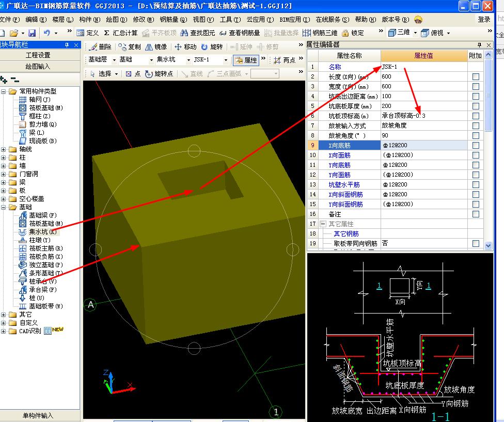Open the JSK-1 component name dropdown
504x422 pixels.
(x=226, y=60)
